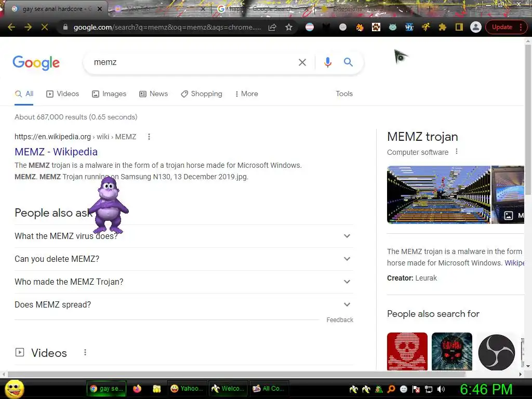Screen dimensions: 532x399
Task: Click the padlock site info icon
Action: tap(65, 27)
